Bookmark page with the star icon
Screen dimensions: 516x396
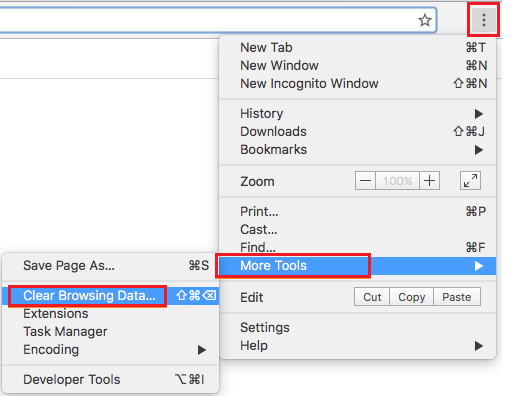425,20
